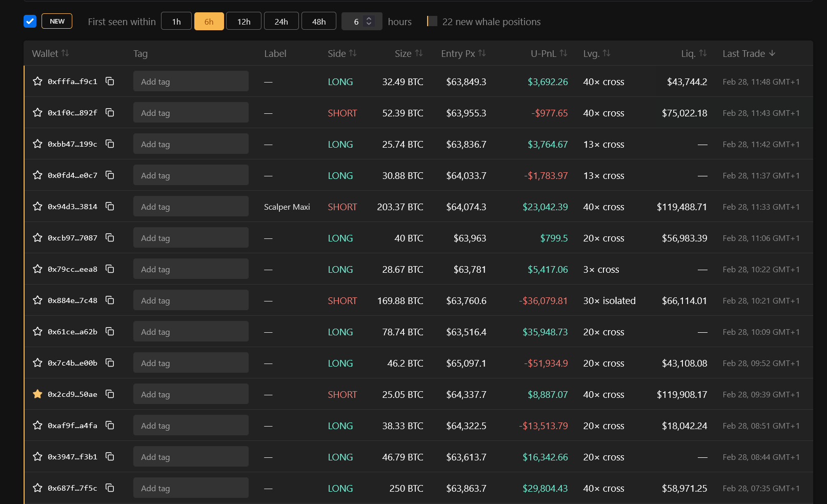Image resolution: width=827 pixels, height=504 pixels.
Task: Adjust hours value using stepper arrows
Action: [369, 21]
